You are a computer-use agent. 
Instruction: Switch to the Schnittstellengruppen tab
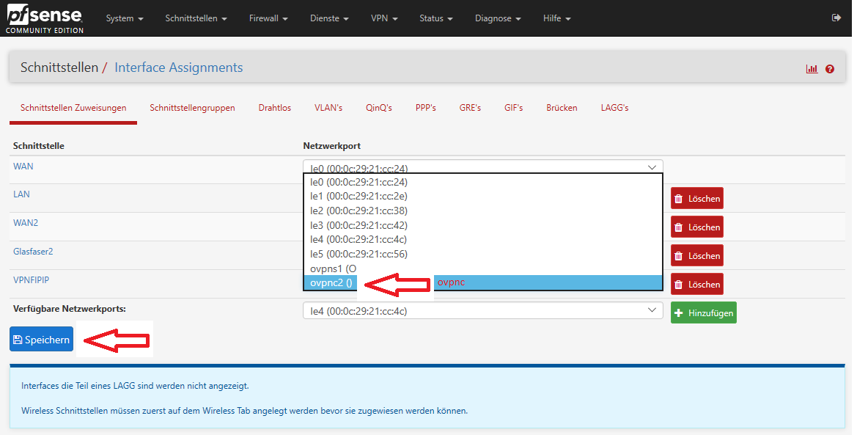192,108
